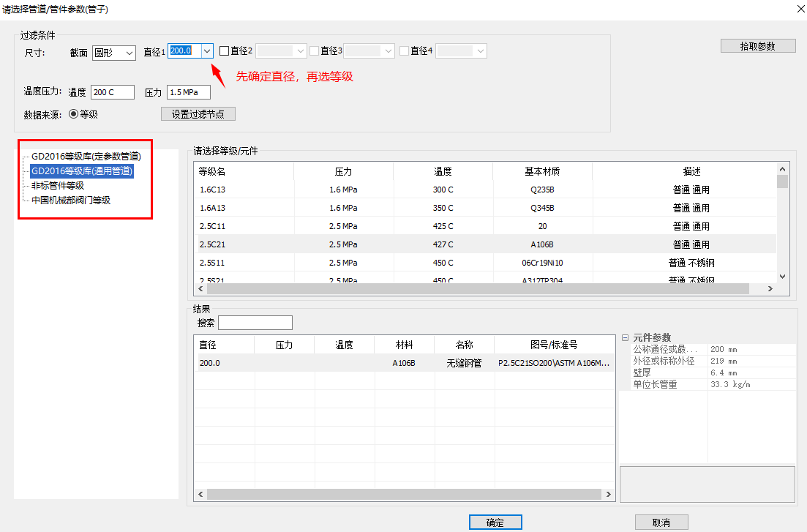Screen dimensions: 807x532
Task: Click the 温度 input field showing 200 C
Action: point(112,92)
